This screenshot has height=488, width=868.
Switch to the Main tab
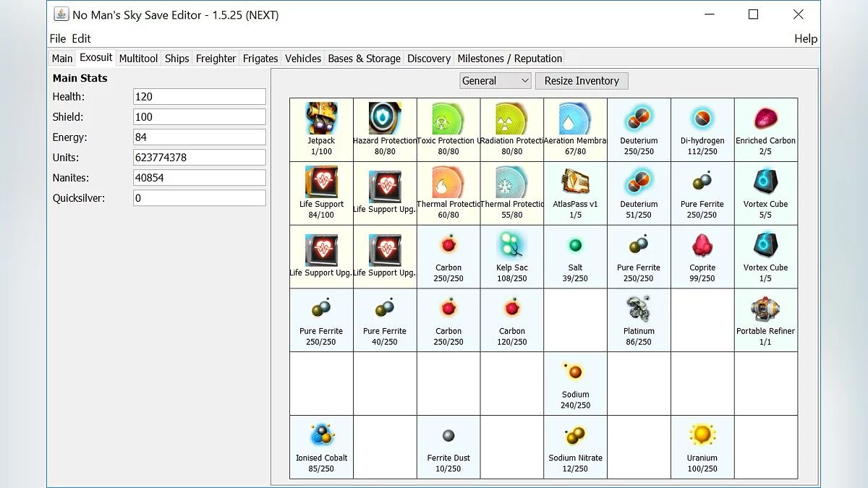coord(62,59)
